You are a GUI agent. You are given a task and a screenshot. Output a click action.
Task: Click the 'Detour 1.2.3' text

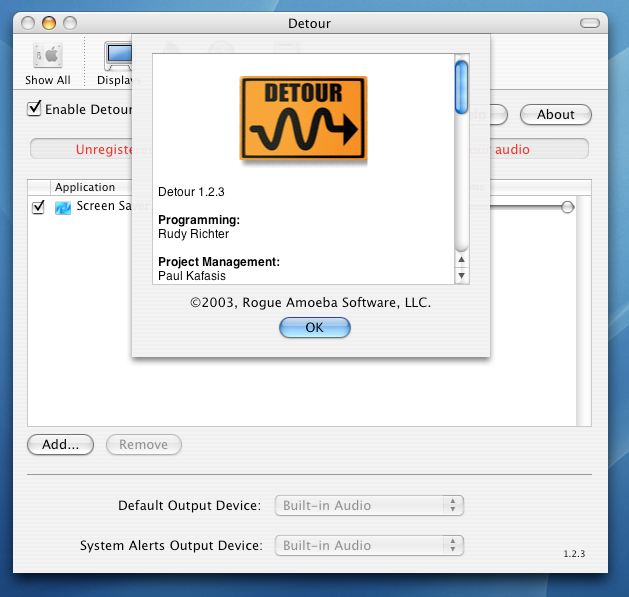click(191, 192)
